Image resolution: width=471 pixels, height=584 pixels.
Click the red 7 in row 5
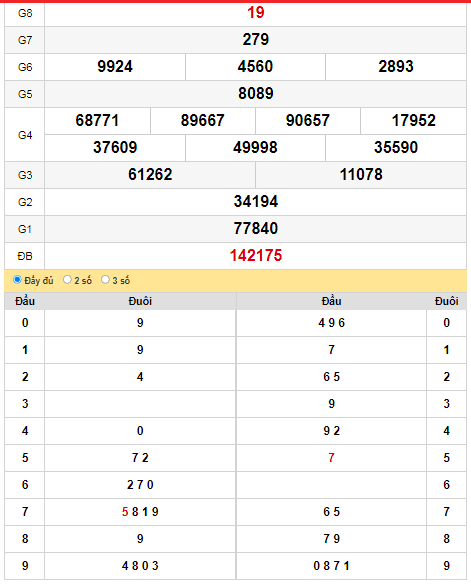pyautogui.click(x=331, y=458)
